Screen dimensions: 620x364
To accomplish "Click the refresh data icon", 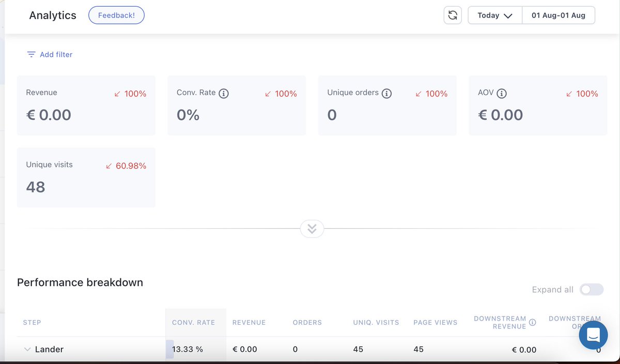I will coord(453,15).
